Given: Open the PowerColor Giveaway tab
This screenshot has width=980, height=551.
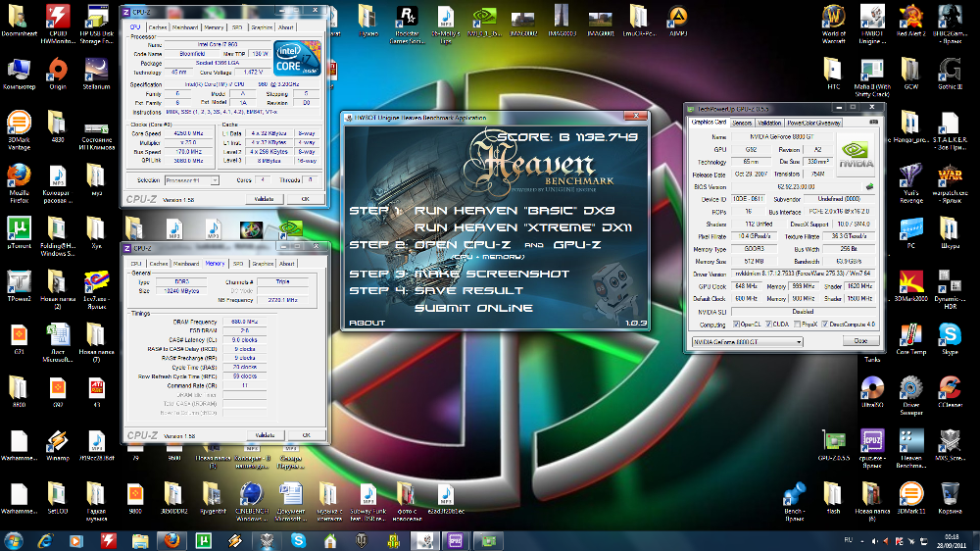Looking at the screenshot, I should pos(813,123).
